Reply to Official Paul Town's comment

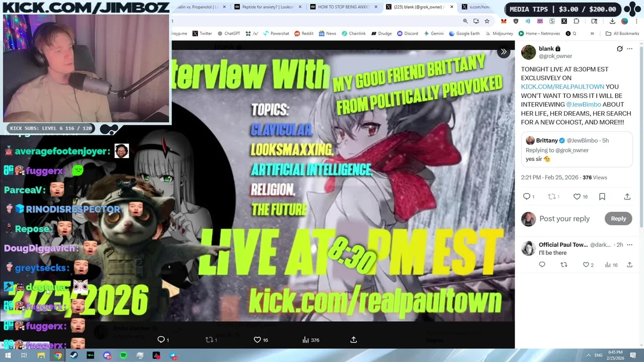[542, 265]
